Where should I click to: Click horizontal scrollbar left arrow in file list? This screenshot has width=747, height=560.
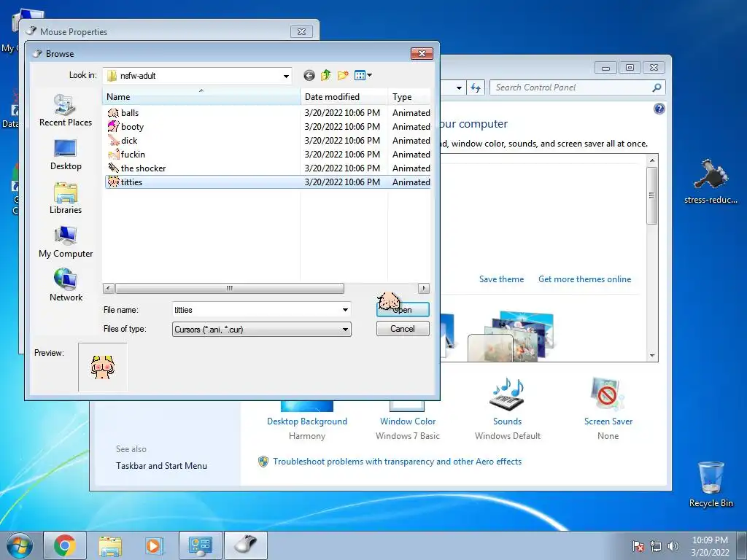[x=109, y=288]
